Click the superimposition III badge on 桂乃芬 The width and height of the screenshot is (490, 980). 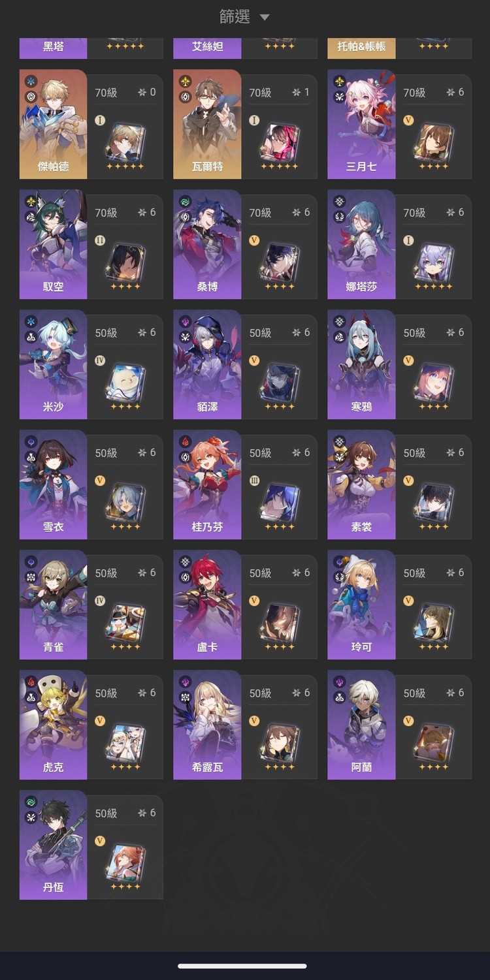click(x=254, y=481)
